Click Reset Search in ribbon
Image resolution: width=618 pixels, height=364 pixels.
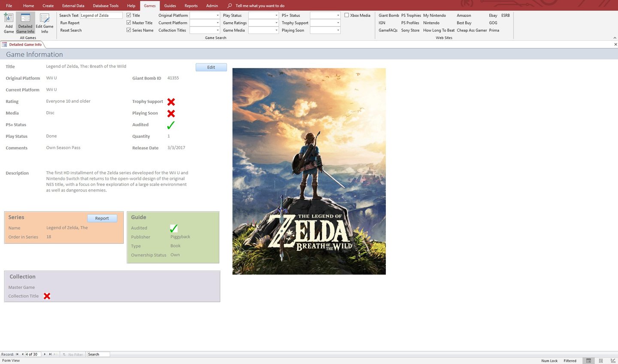(x=71, y=30)
